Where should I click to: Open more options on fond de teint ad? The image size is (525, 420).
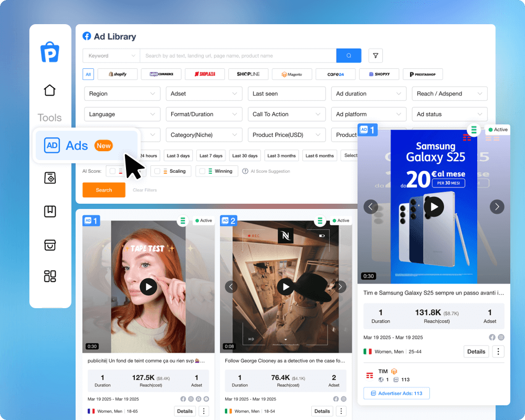tap(204, 411)
